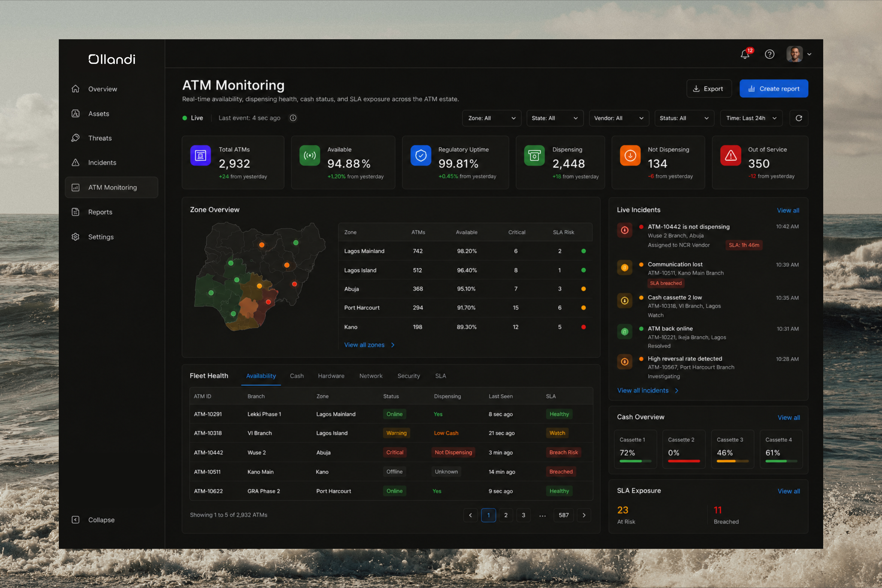Screen dimensions: 882x588
Task: Open the Zone: All dropdown
Action: tap(492, 118)
